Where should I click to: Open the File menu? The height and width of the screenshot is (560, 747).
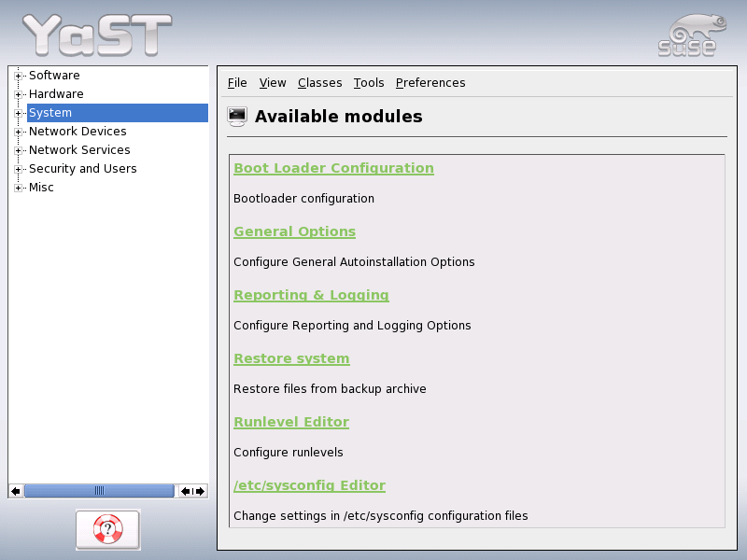click(x=236, y=82)
